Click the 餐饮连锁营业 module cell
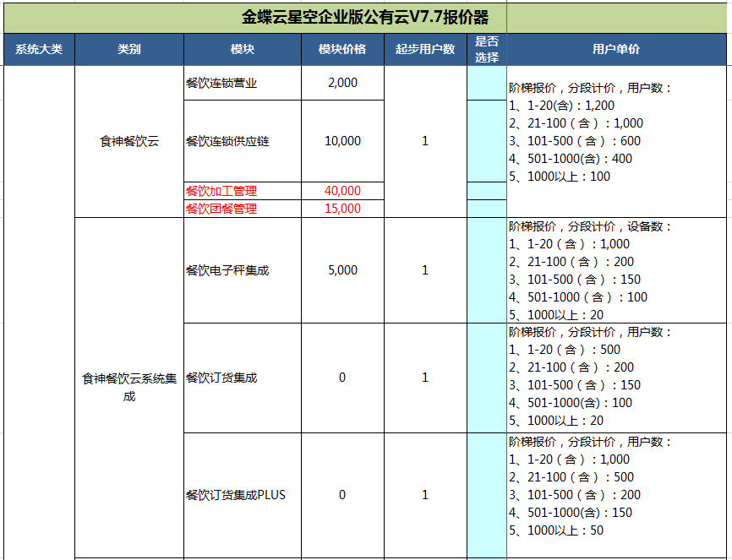 [242, 83]
